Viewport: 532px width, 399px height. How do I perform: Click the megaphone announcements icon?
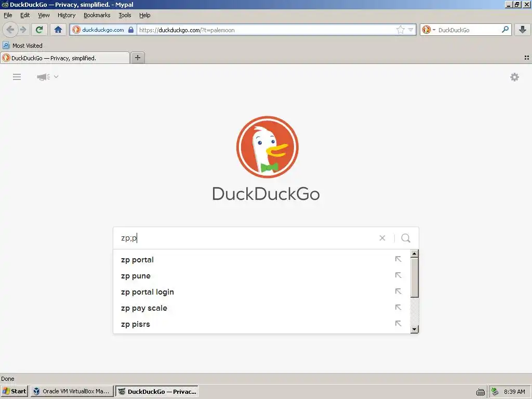click(x=43, y=77)
